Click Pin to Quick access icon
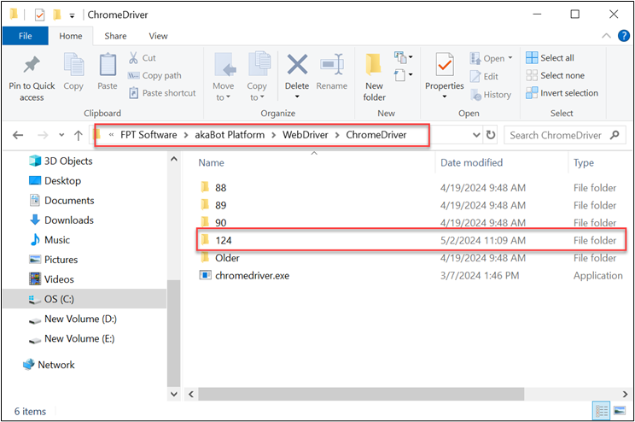The height and width of the screenshot is (422, 635). tap(32, 65)
